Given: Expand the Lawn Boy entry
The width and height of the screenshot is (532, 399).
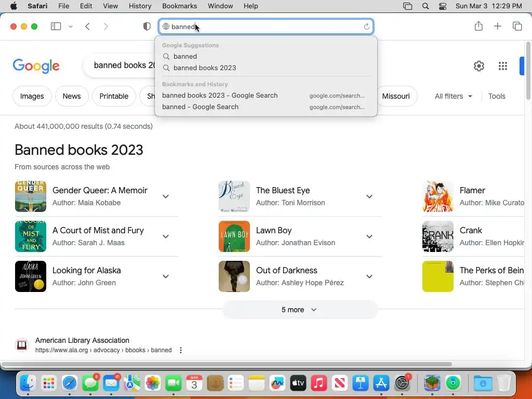Looking at the screenshot, I should (x=369, y=236).
